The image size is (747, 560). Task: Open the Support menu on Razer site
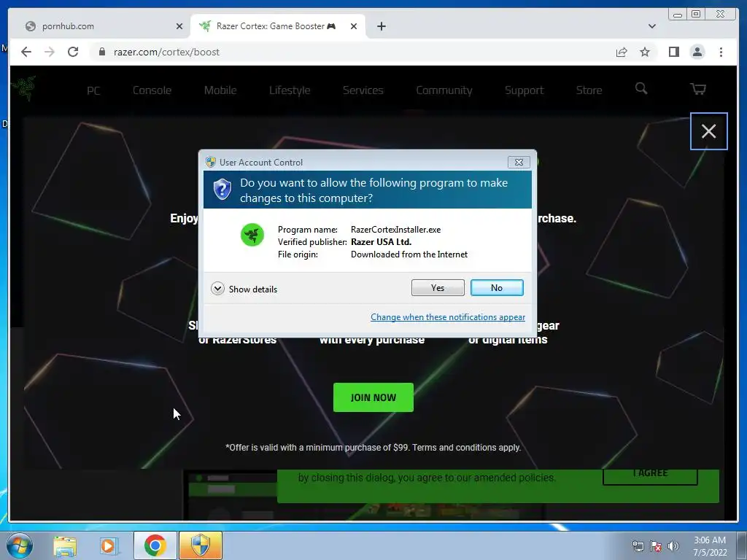pos(524,90)
